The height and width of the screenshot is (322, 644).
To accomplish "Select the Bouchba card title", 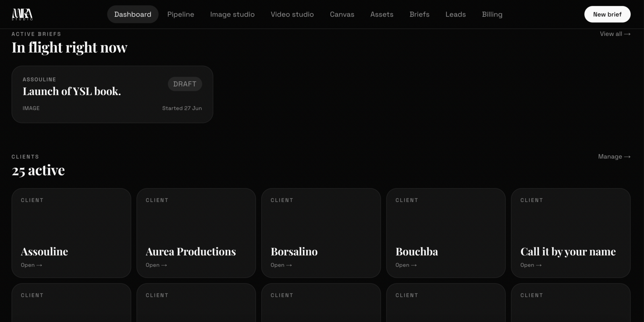I will 417,251.
